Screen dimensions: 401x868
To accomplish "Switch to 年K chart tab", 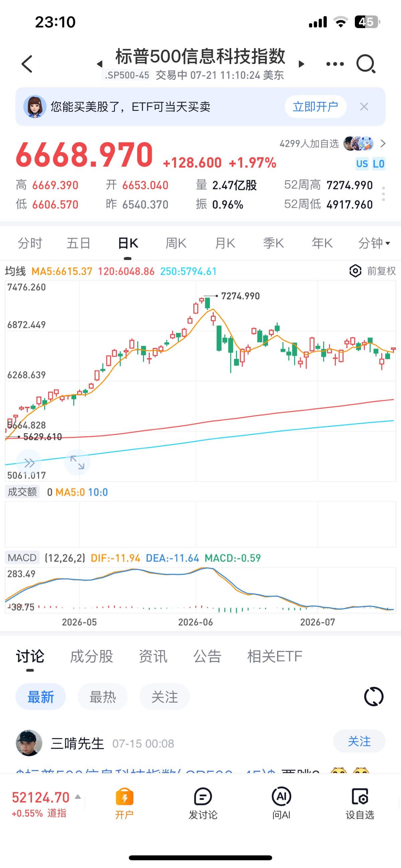I will tap(322, 243).
